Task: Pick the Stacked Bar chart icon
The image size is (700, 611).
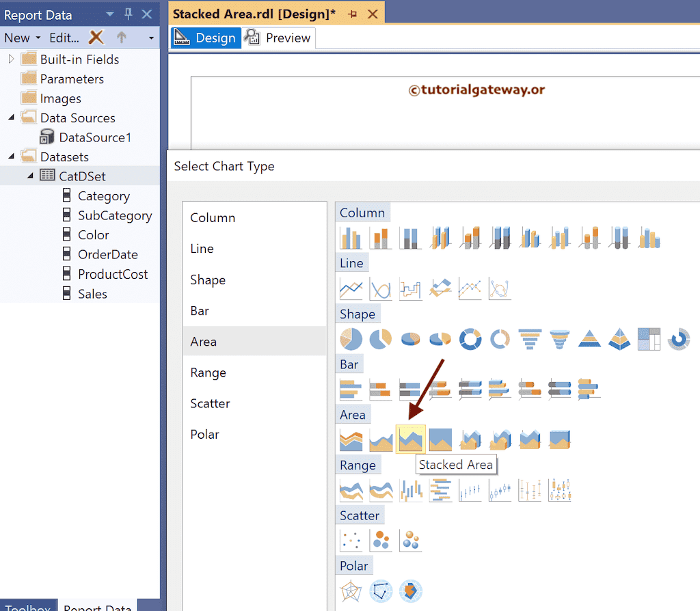Action: [381, 389]
